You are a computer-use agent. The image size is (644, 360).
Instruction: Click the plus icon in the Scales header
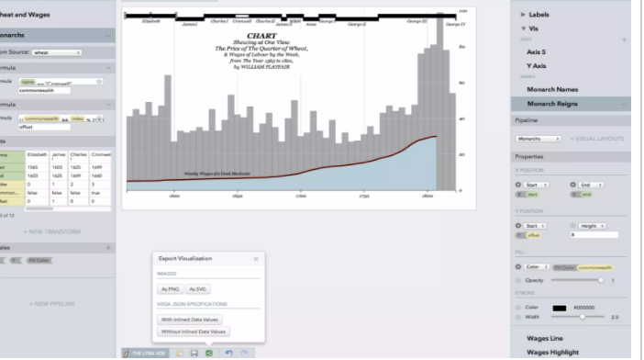click(108, 248)
